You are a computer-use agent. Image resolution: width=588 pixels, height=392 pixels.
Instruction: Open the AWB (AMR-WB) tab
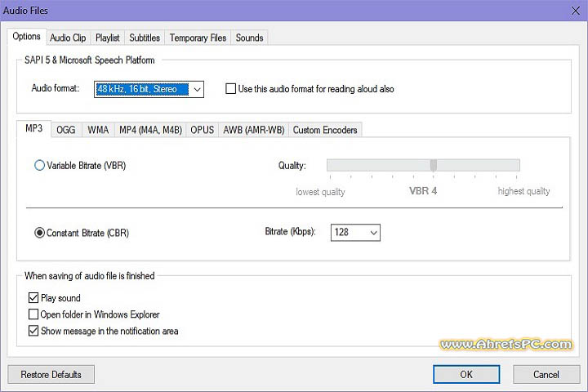(x=254, y=130)
